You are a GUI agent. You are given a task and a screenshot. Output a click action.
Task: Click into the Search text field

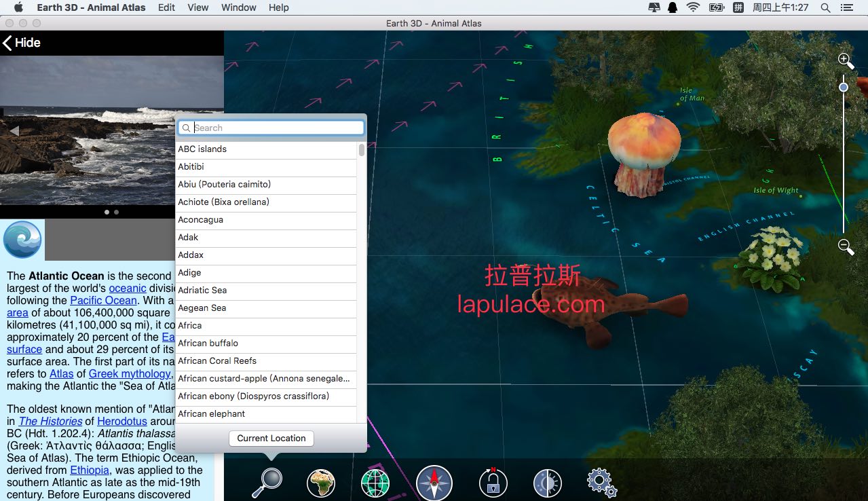[277, 128]
